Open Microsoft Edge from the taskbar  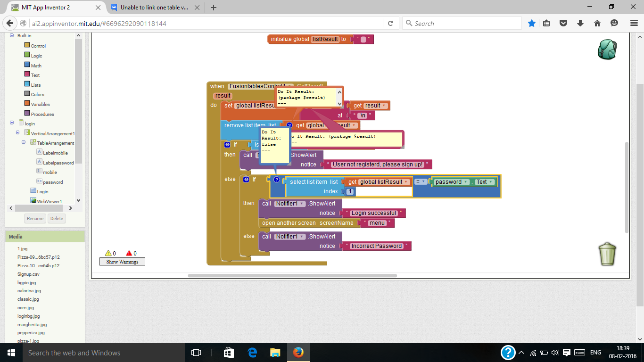click(x=252, y=353)
